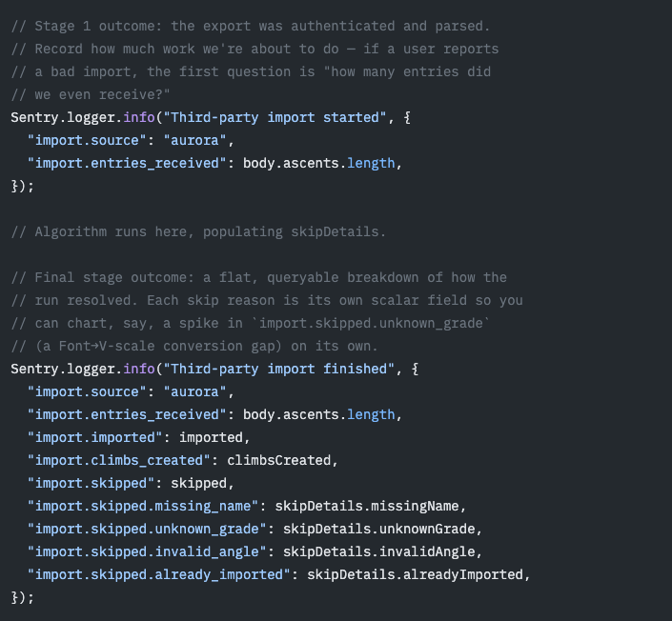
Task: Click the skipDetails.missingName value
Action: (x=367, y=506)
